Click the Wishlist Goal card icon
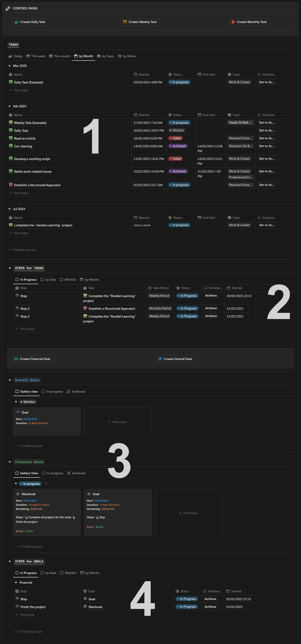 pos(18,412)
